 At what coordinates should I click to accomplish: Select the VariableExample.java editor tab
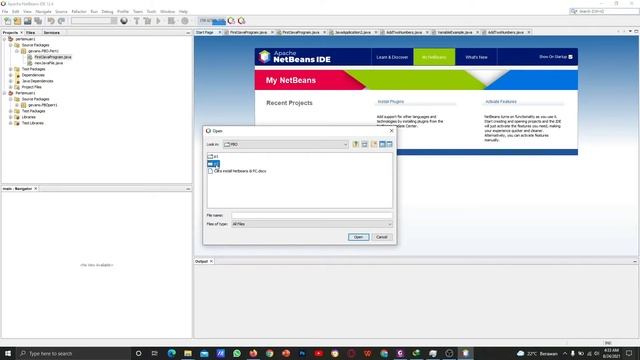coord(454,32)
